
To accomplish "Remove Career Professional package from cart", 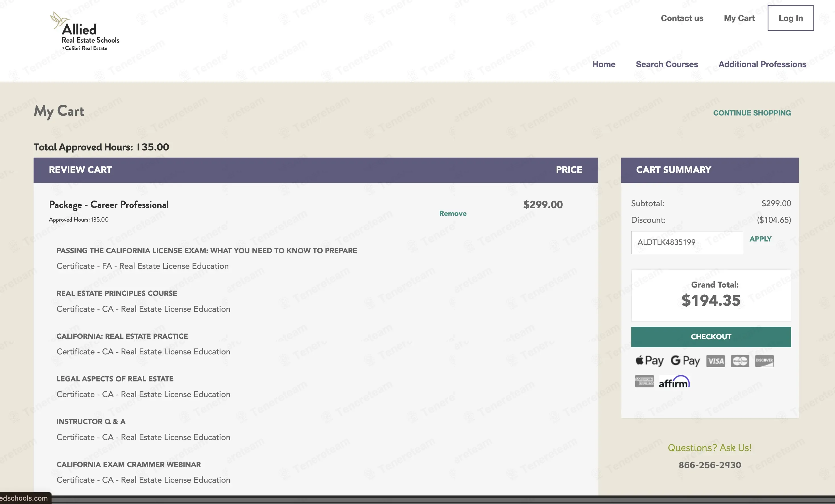I will coord(453,214).
